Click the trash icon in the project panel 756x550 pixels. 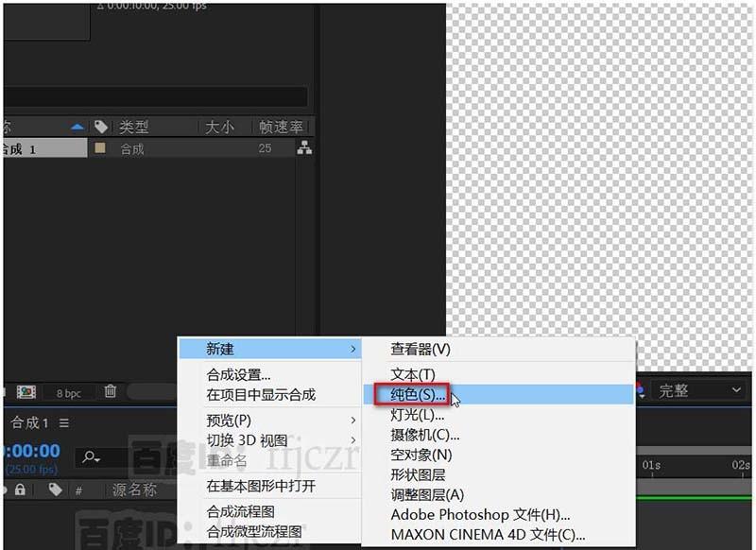111,390
